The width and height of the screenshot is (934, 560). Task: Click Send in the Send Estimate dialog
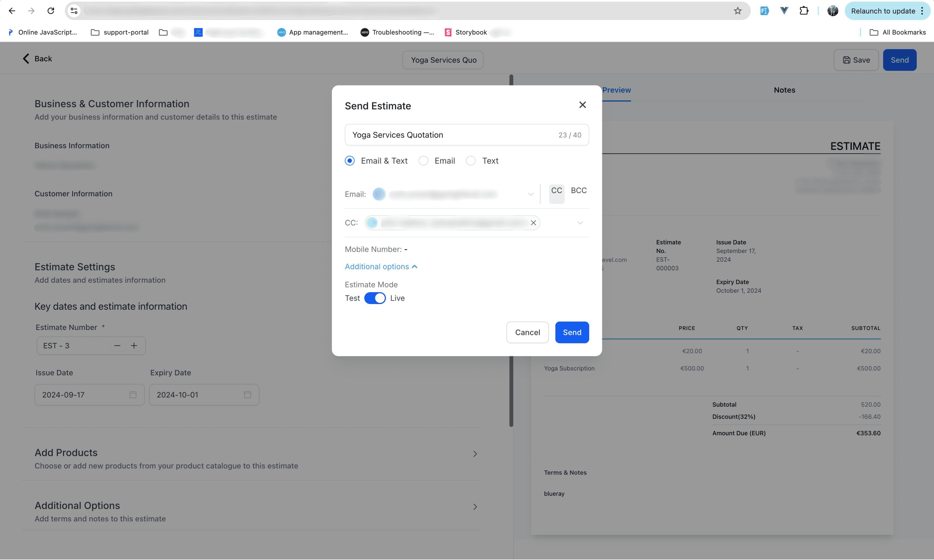coord(572,332)
